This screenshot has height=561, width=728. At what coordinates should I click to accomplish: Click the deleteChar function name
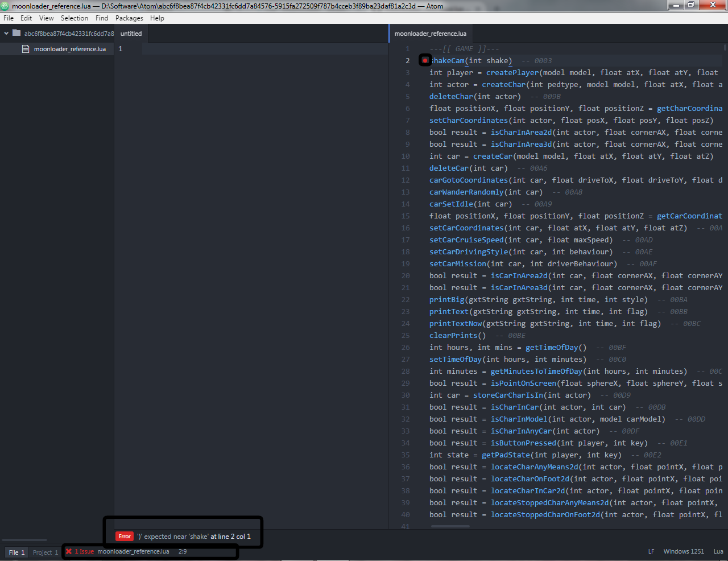(x=451, y=97)
